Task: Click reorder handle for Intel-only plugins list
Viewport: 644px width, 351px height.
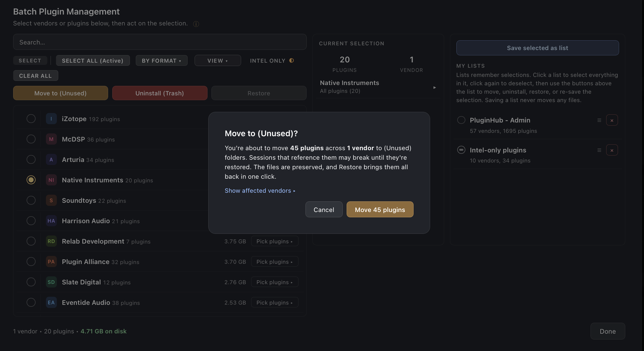Action: [599, 150]
